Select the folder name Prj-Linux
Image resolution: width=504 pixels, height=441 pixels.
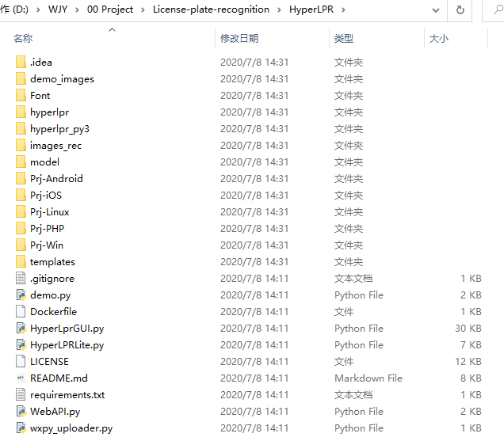(x=49, y=212)
